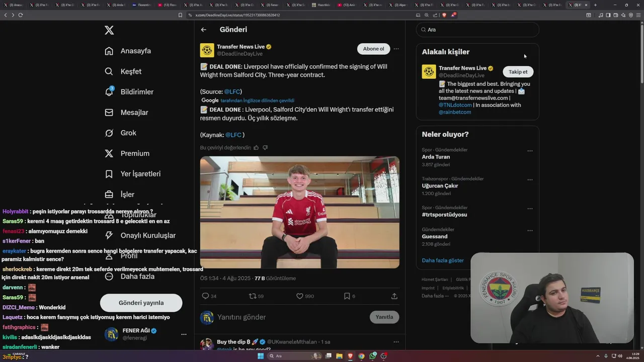
Task: Open Grok from sidebar
Action: [120, 133]
